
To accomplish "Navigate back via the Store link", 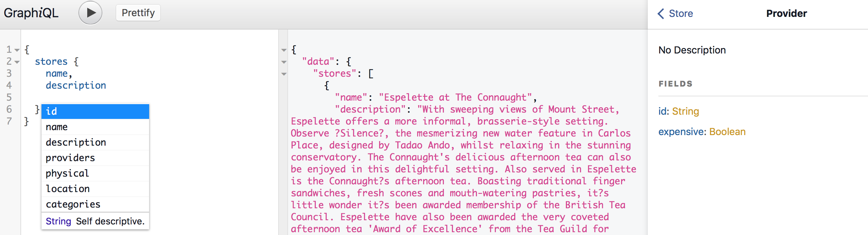I will [681, 13].
